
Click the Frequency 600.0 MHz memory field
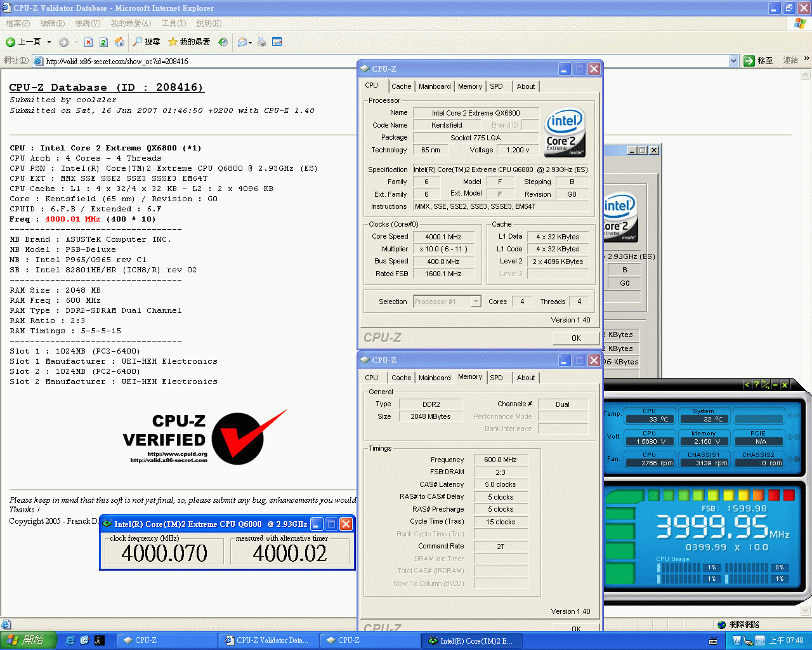501,460
